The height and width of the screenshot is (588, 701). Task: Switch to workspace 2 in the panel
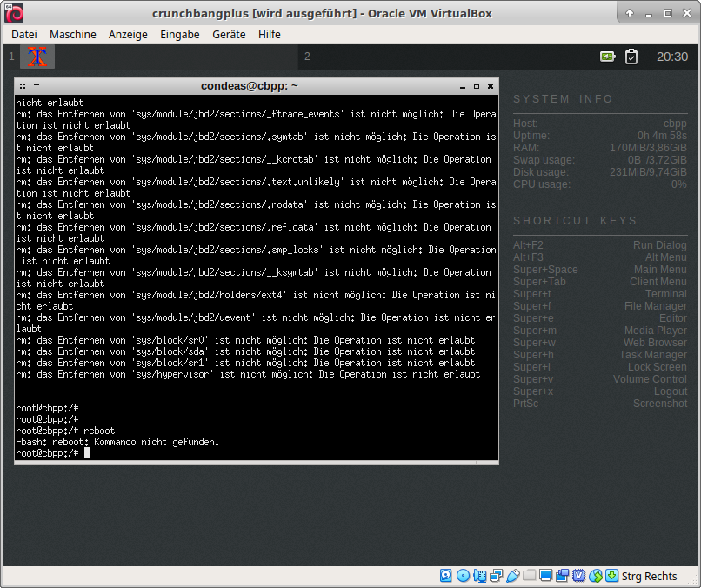(x=307, y=57)
